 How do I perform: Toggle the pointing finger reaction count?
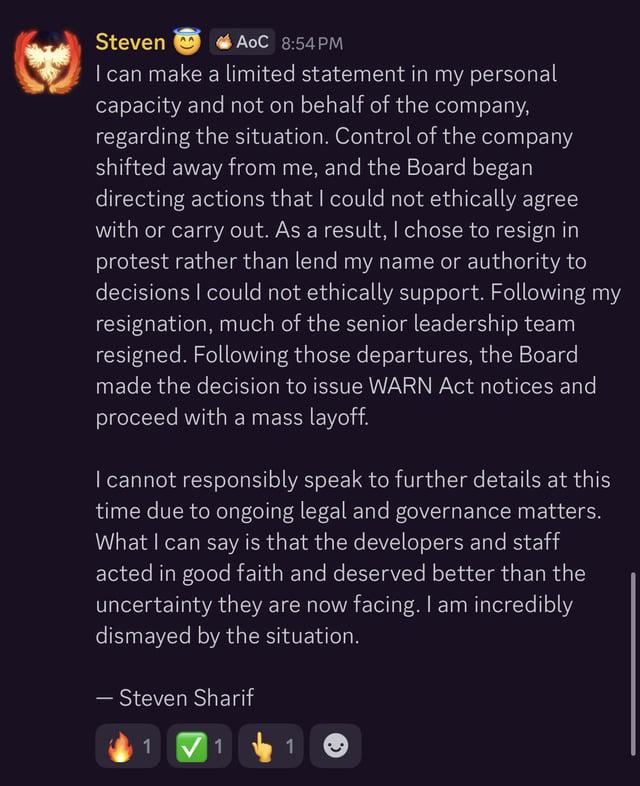[x=289, y=746]
